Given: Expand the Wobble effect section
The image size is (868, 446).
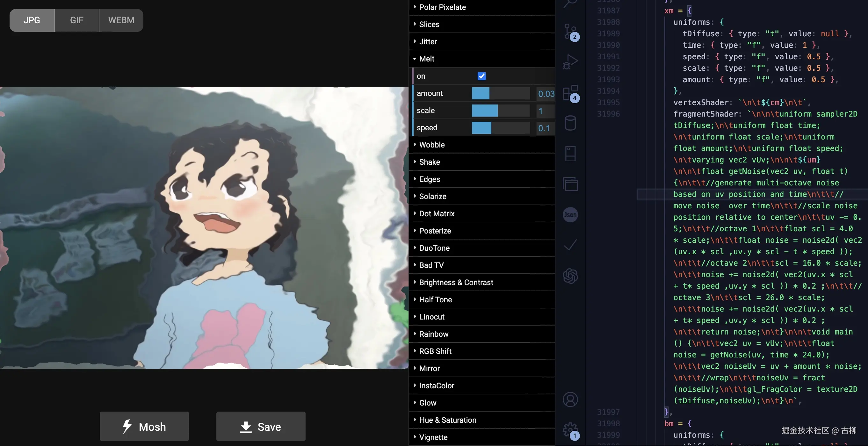Looking at the screenshot, I should click(x=432, y=145).
